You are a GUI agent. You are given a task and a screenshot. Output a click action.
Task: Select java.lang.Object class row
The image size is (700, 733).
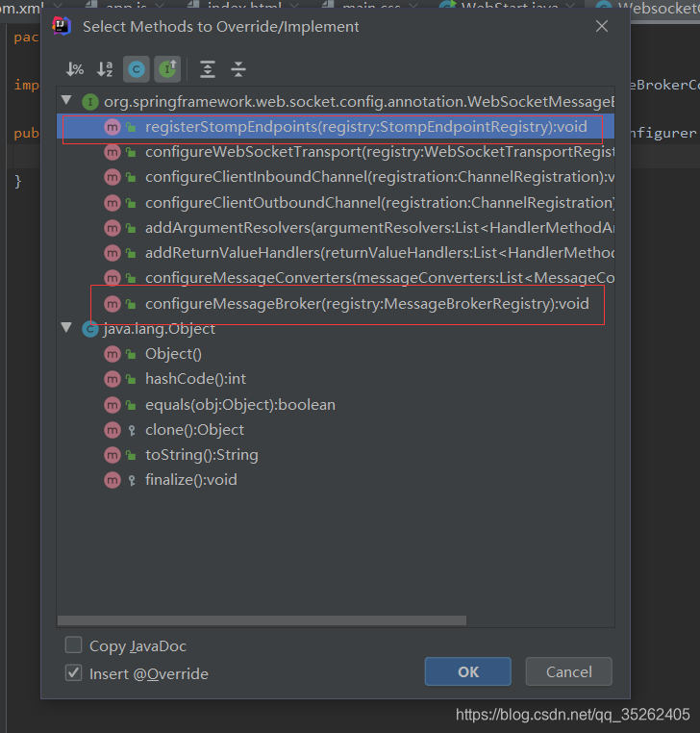[x=336, y=329]
